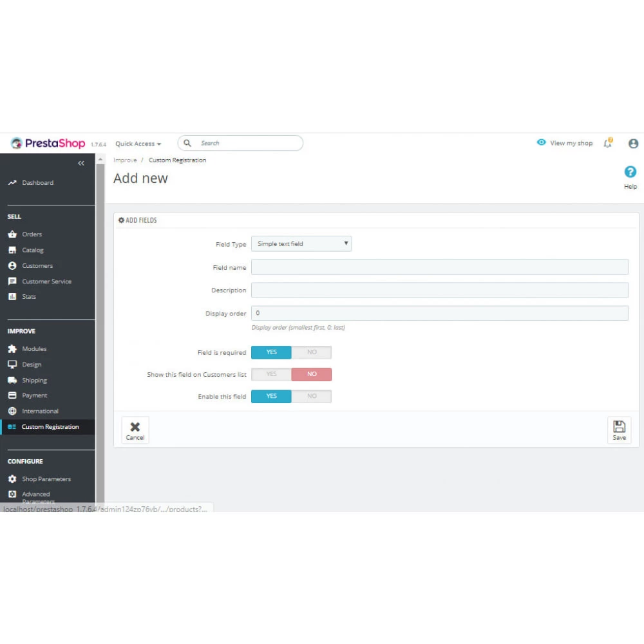Open the Field Type dropdown
This screenshot has height=644, width=644.
tap(301, 243)
